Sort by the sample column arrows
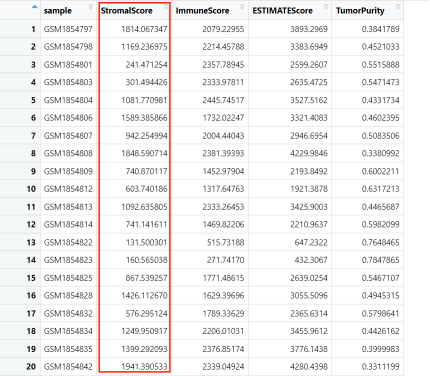Viewport: 430px width, 376px height. click(90, 7)
